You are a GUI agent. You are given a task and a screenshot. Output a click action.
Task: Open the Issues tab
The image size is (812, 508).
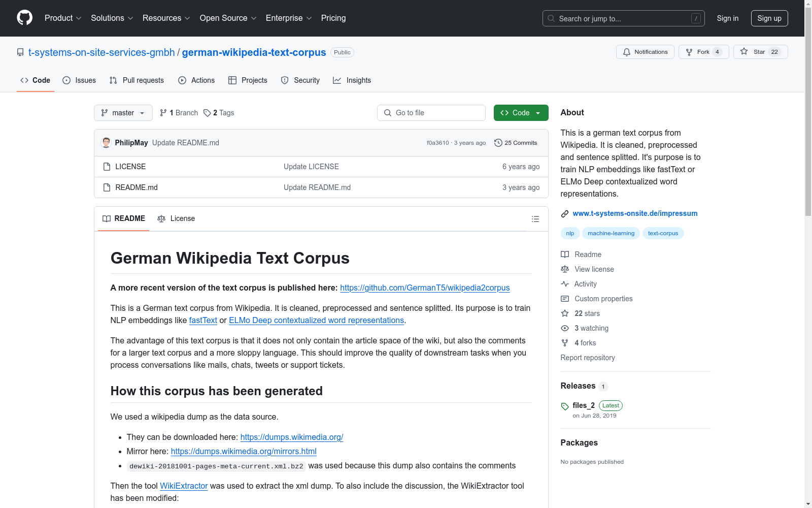[x=79, y=80]
